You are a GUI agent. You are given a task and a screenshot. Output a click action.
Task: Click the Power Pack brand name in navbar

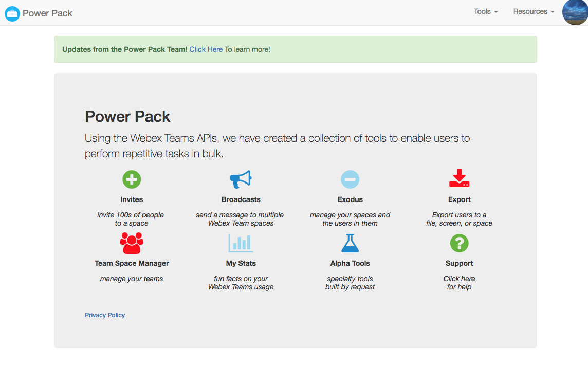[47, 13]
